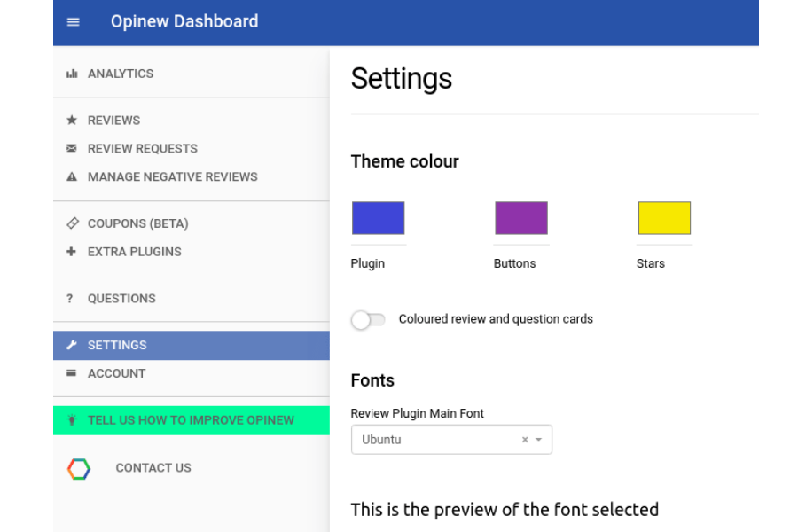Image resolution: width=798 pixels, height=532 pixels.
Task: Expand the Review Plugin Main Font dropdown arrow
Action: [x=538, y=440]
